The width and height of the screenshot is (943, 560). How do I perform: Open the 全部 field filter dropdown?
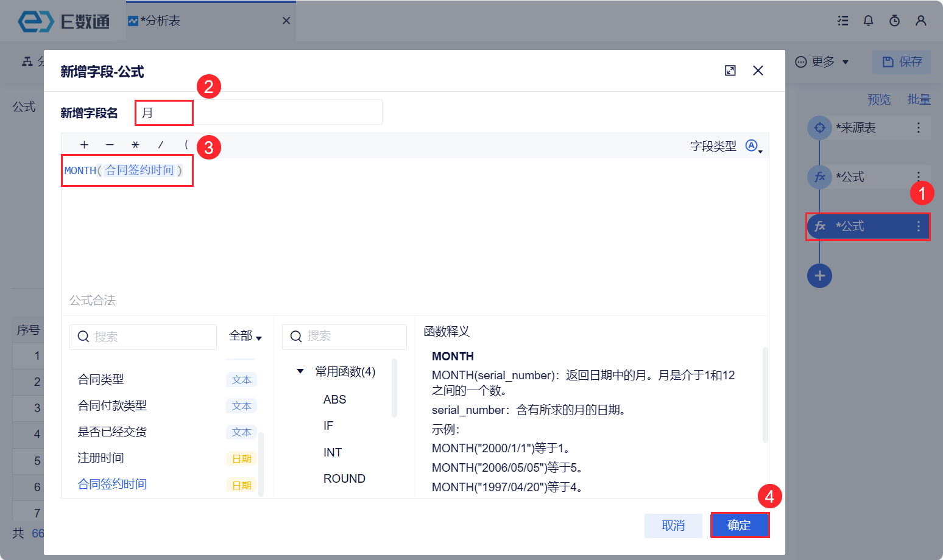point(245,336)
